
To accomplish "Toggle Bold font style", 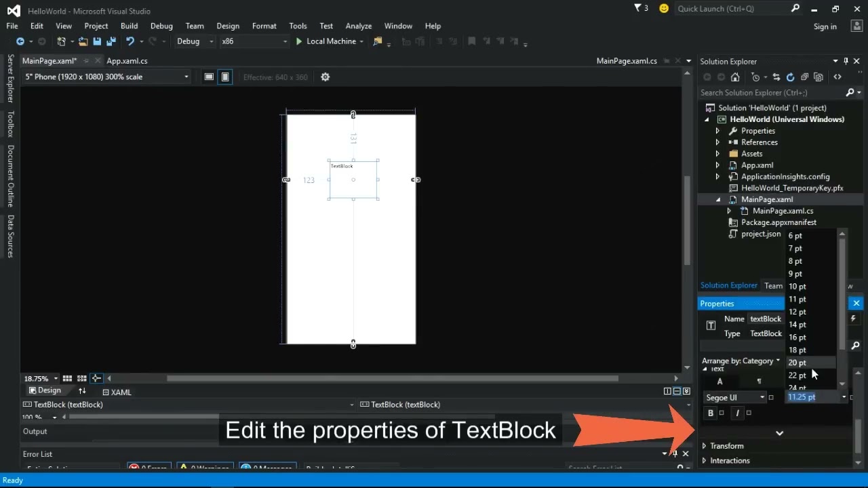I will pos(711,413).
